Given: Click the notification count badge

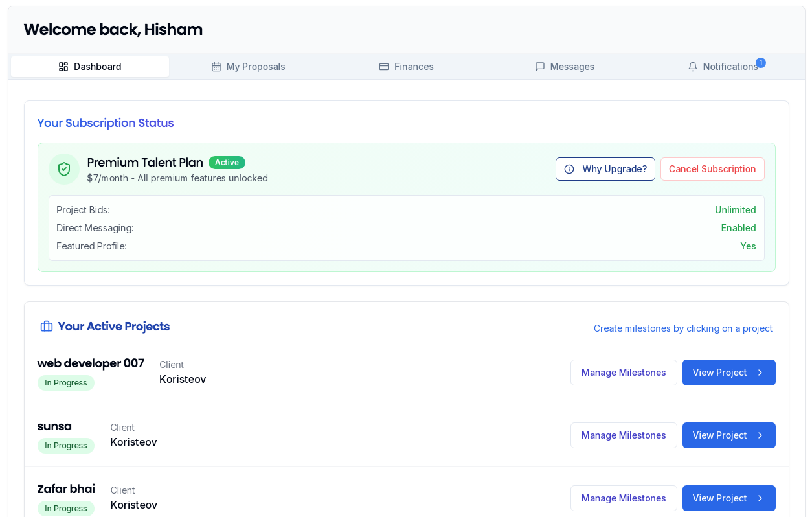Looking at the screenshot, I should (761, 63).
